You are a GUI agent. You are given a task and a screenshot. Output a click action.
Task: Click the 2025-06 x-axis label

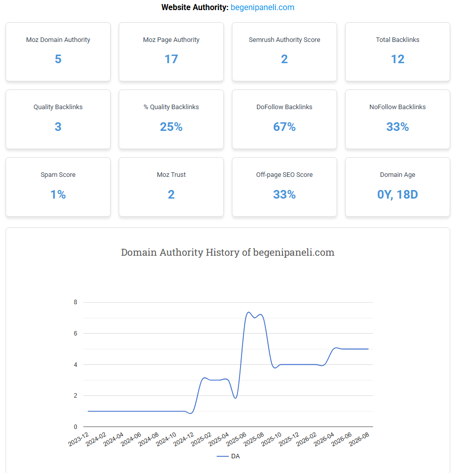236,439
